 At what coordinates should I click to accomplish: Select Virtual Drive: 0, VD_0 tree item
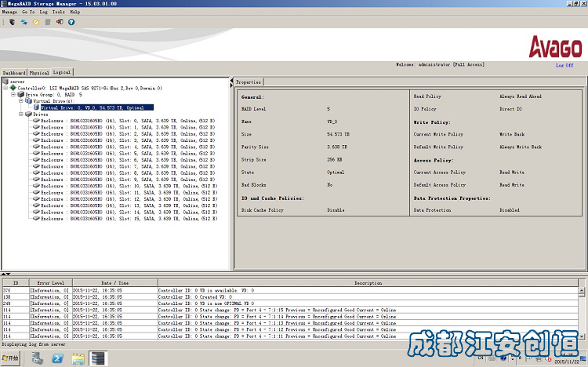pyautogui.click(x=97, y=107)
